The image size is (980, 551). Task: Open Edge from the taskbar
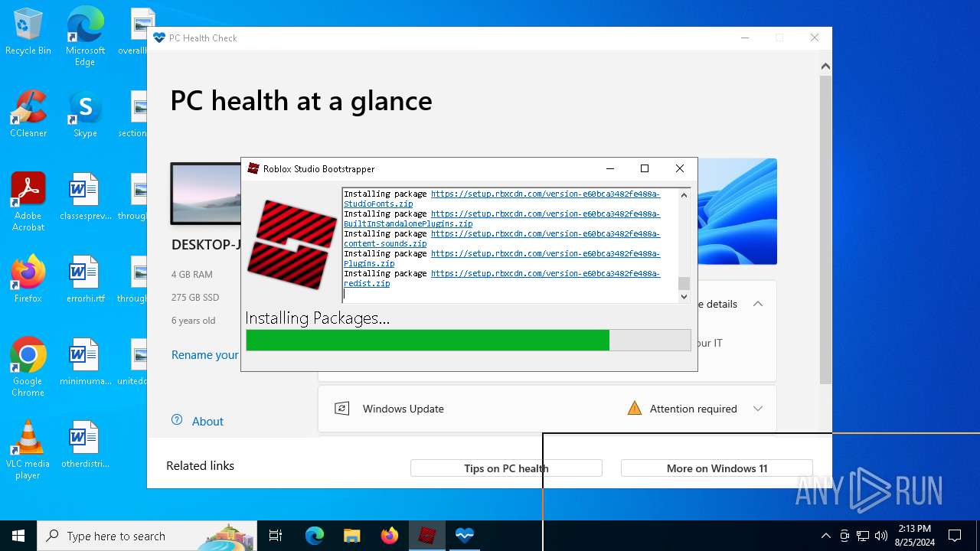315,536
